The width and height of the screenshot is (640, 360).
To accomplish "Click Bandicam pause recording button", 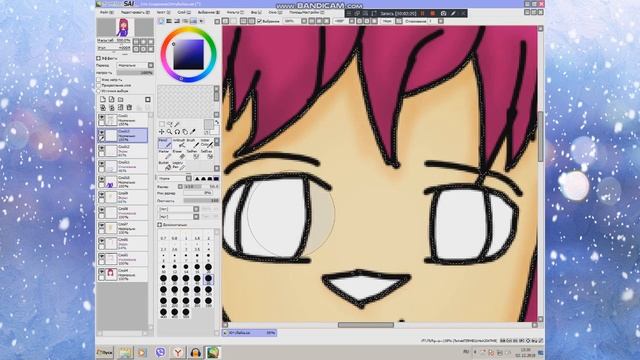I will [422, 13].
